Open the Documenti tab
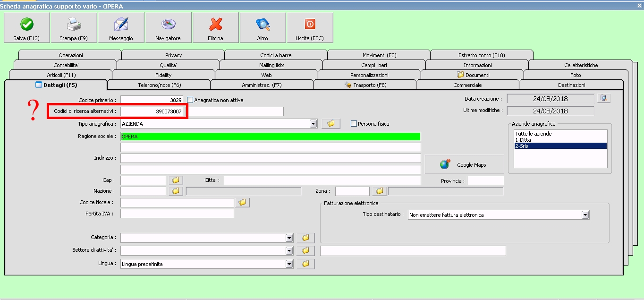 472,75
